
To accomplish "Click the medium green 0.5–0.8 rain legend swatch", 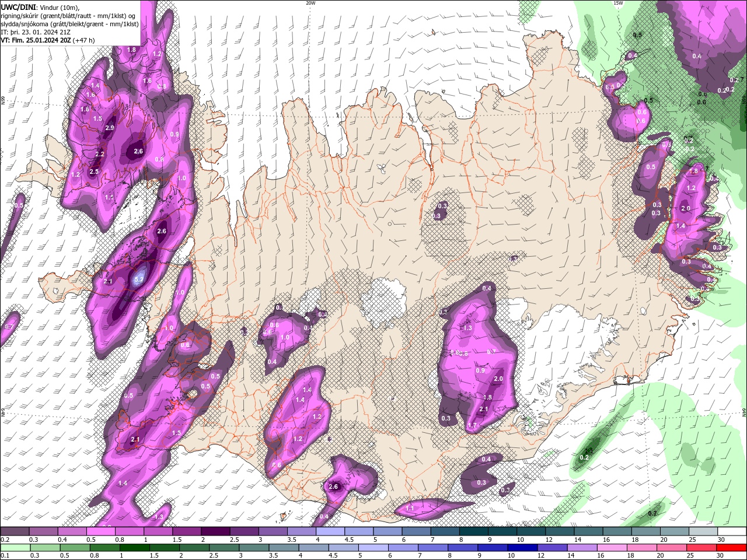I will [x=75, y=548].
